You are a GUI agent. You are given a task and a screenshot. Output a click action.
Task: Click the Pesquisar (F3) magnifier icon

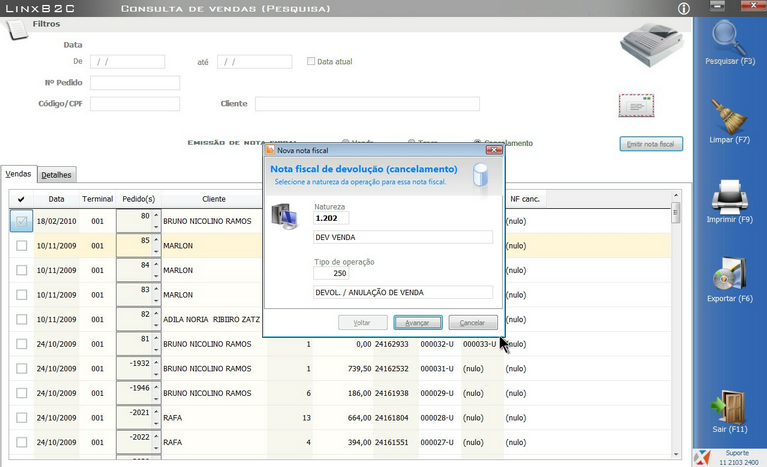[728, 38]
